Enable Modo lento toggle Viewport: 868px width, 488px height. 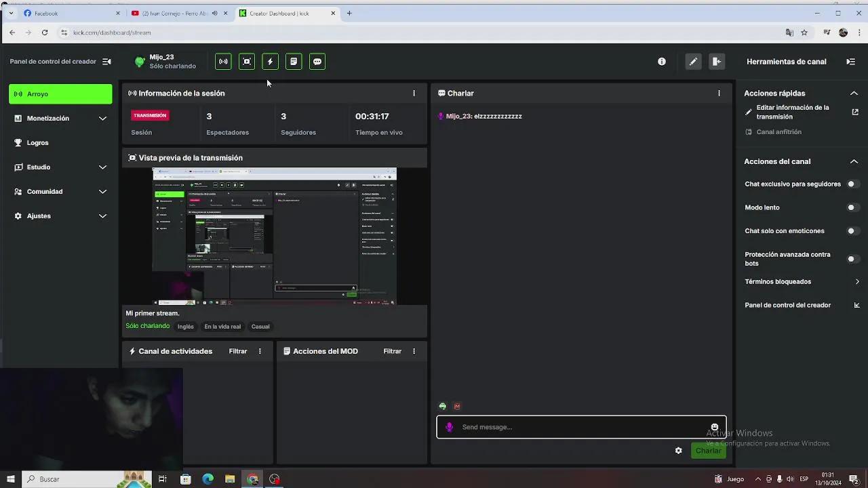(853, 207)
